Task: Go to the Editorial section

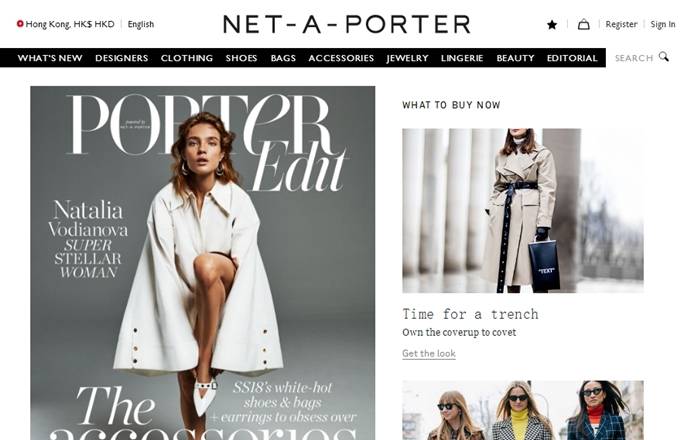Action: 572,58
